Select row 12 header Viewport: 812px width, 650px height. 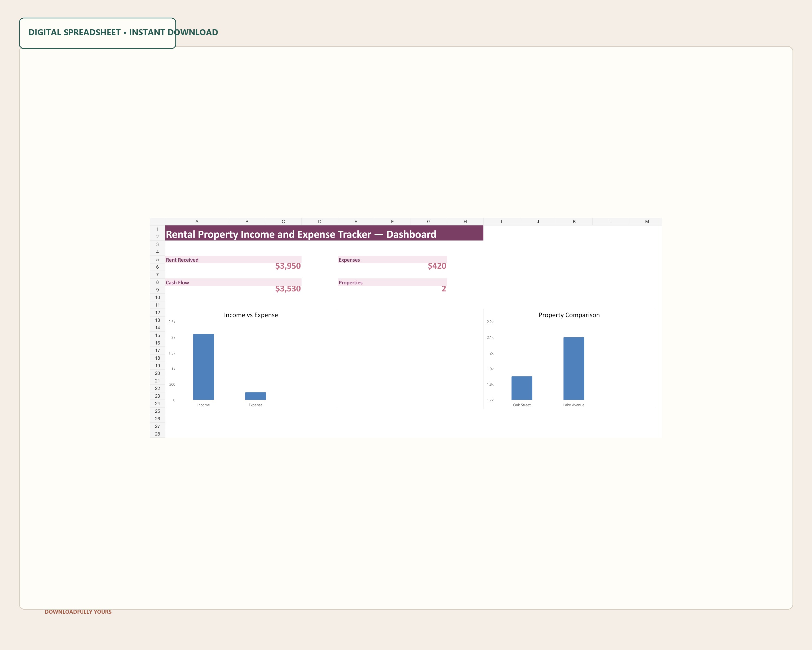click(158, 312)
